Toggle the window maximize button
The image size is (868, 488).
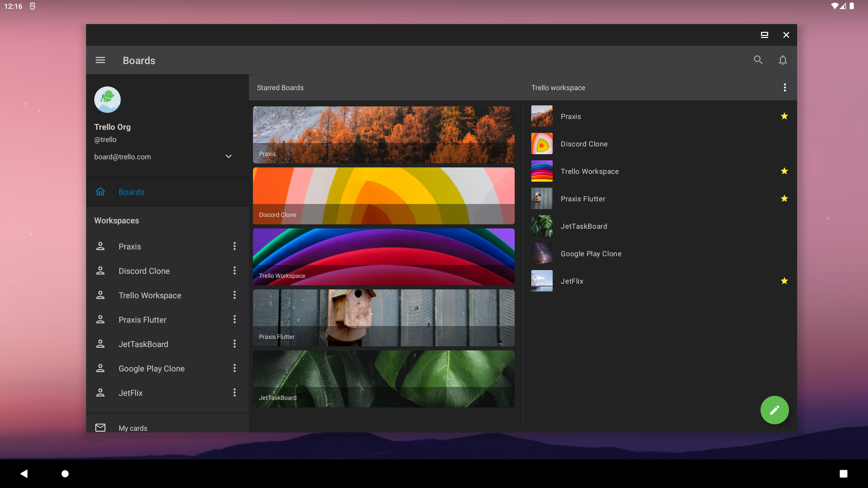764,35
